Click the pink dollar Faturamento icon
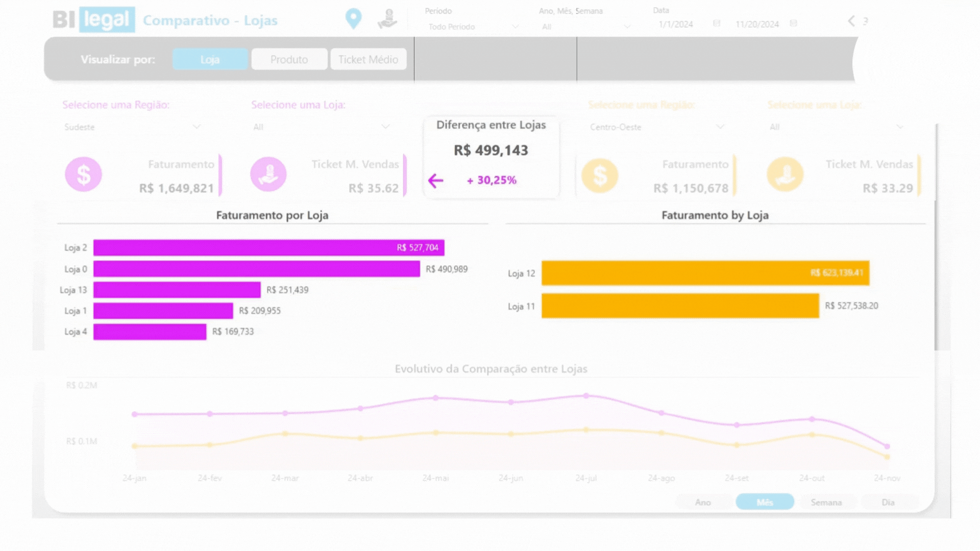 coord(83,174)
